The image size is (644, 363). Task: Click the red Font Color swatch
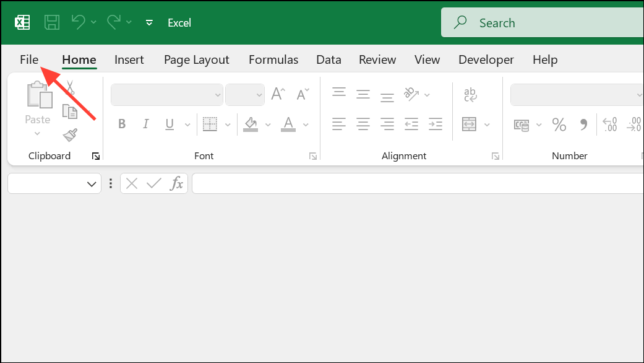(x=287, y=128)
